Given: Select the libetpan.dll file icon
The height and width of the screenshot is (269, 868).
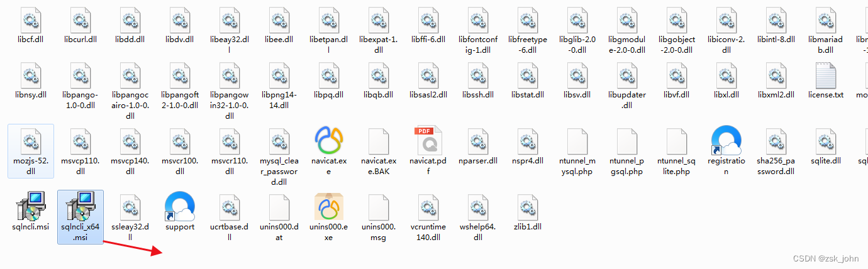Looking at the screenshot, I should click(x=329, y=19).
